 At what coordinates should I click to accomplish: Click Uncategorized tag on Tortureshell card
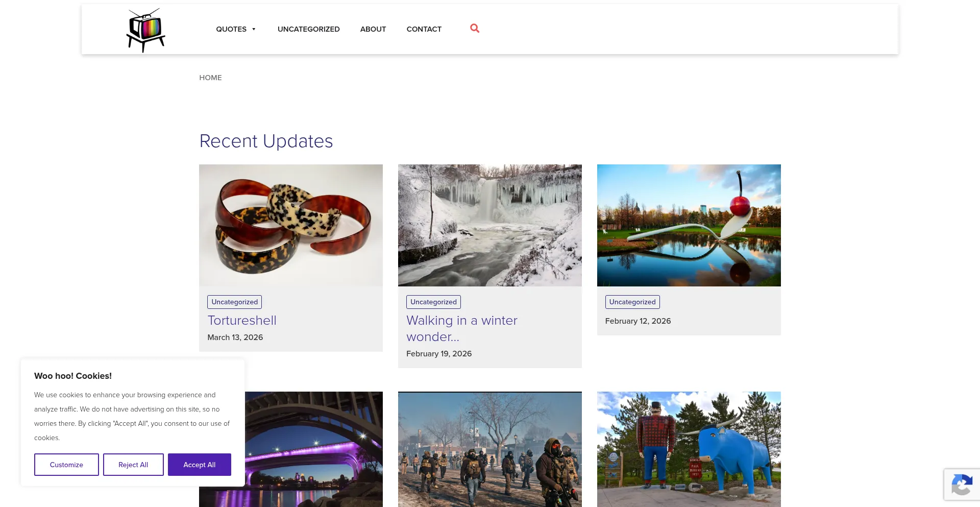tap(235, 302)
